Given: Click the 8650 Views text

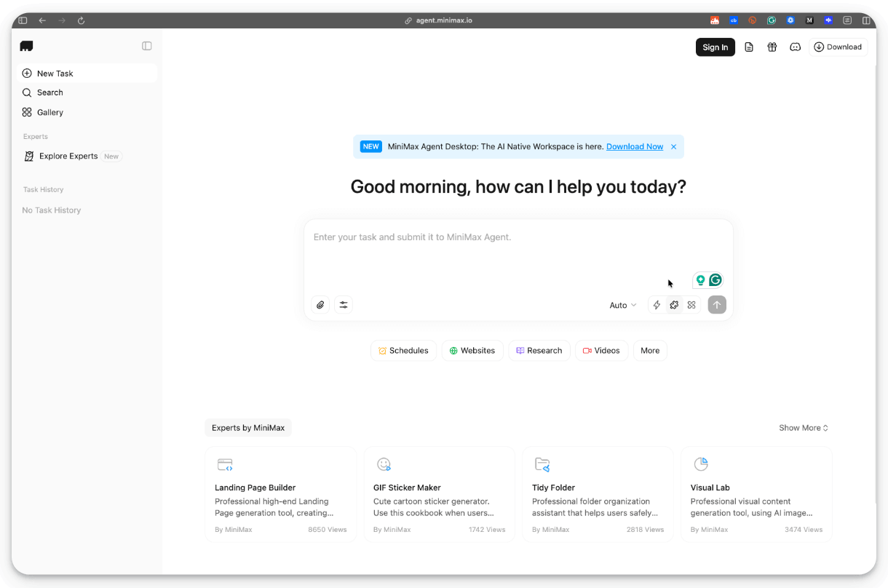Looking at the screenshot, I should (328, 530).
